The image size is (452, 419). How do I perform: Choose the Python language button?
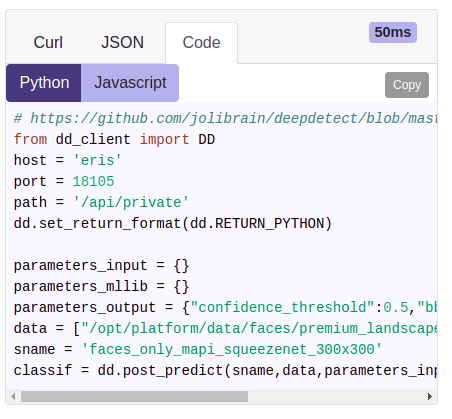[44, 83]
